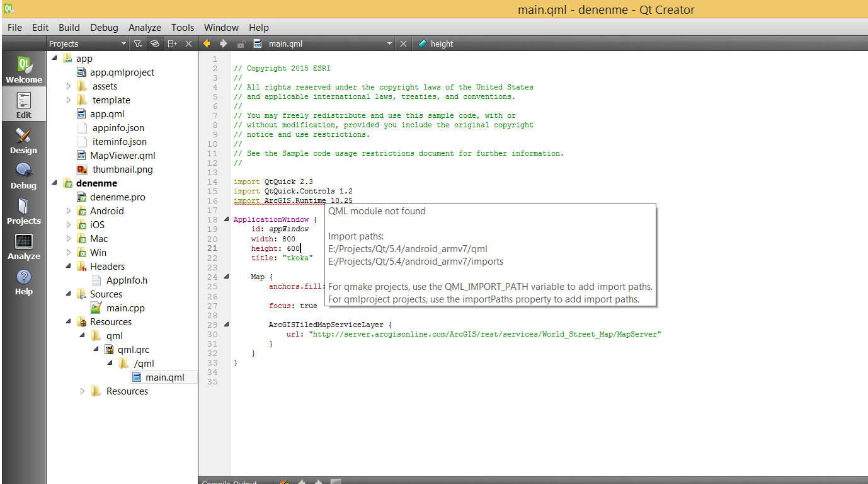Expand the Mac subproject

tap(69, 239)
